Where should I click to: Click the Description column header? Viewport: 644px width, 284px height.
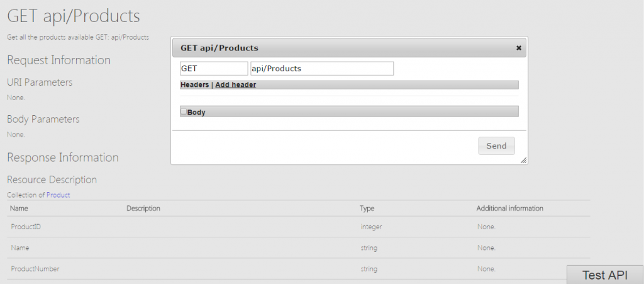tap(143, 208)
